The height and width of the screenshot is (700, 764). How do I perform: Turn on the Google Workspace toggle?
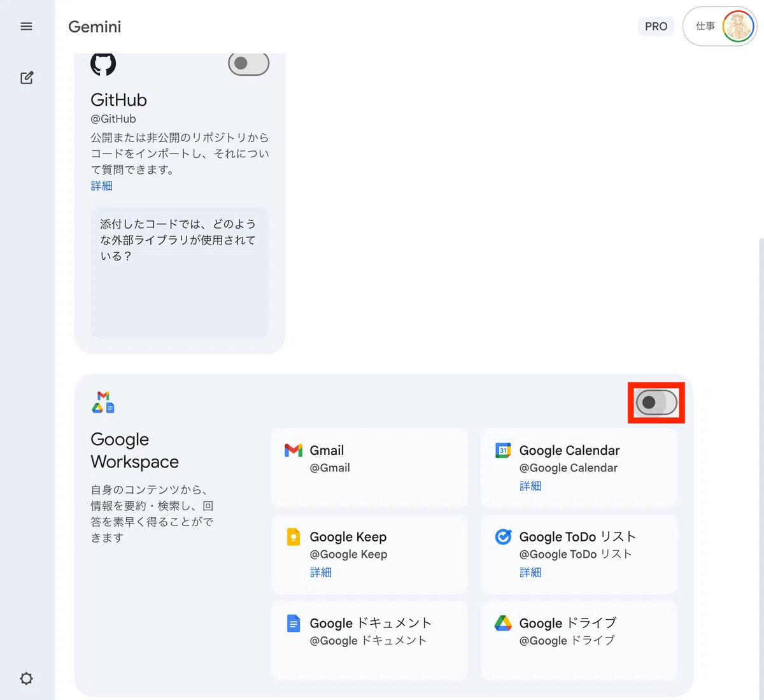[656, 403]
